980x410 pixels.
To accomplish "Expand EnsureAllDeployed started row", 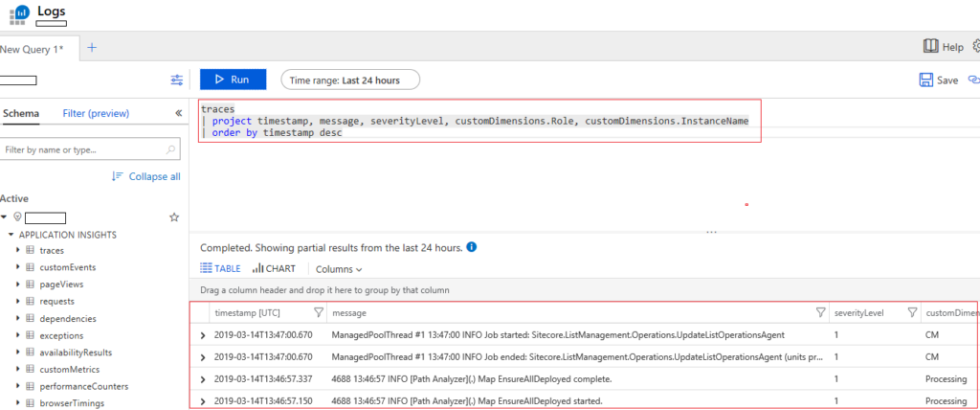I will pos(203,401).
